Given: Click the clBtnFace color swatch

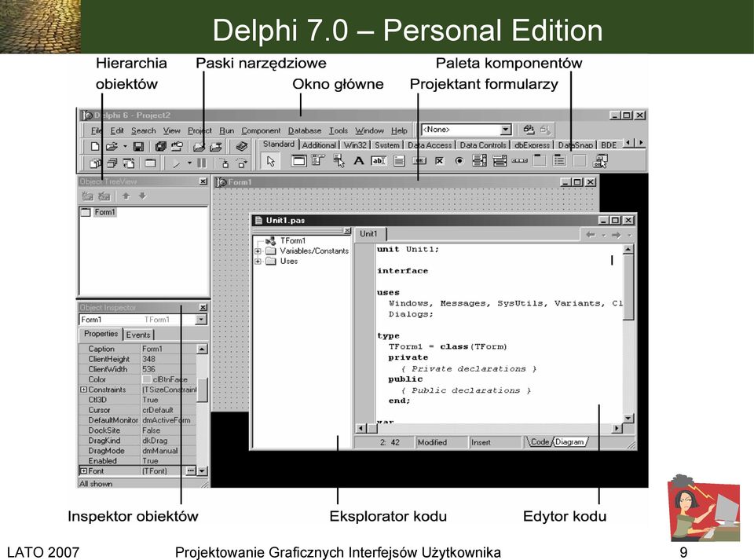Looking at the screenshot, I should (x=147, y=379).
